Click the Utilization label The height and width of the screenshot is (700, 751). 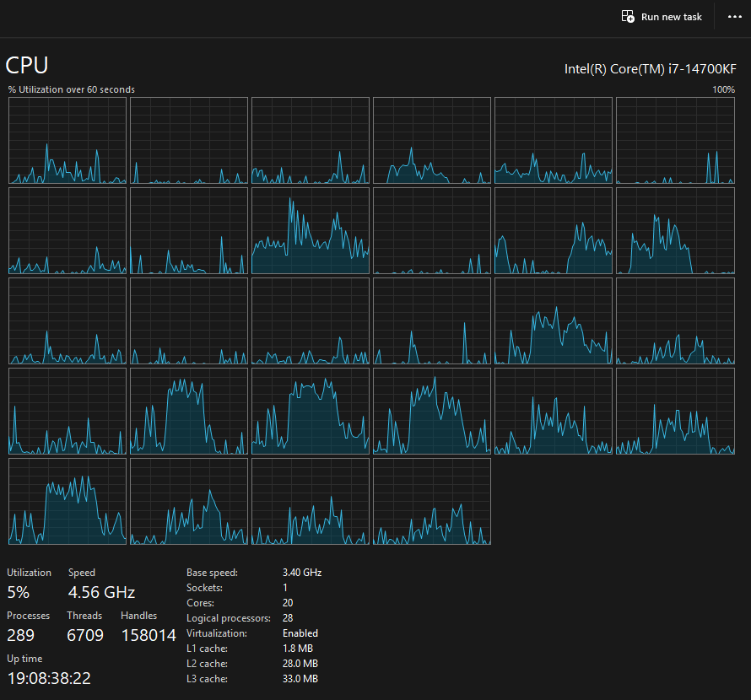coord(29,573)
